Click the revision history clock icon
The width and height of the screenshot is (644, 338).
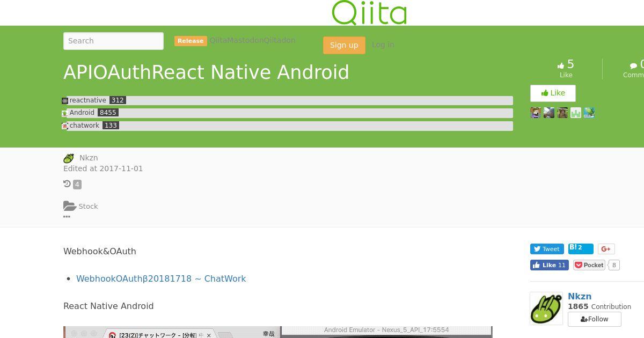[67, 184]
